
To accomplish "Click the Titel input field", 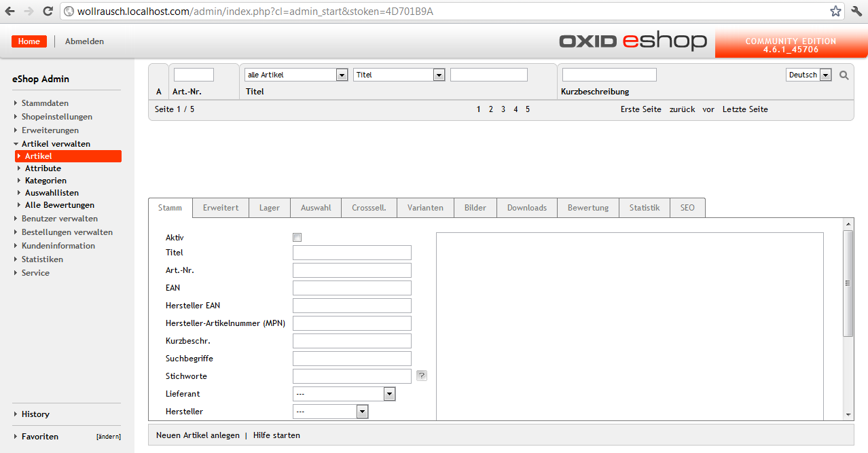I will pos(352,253).
